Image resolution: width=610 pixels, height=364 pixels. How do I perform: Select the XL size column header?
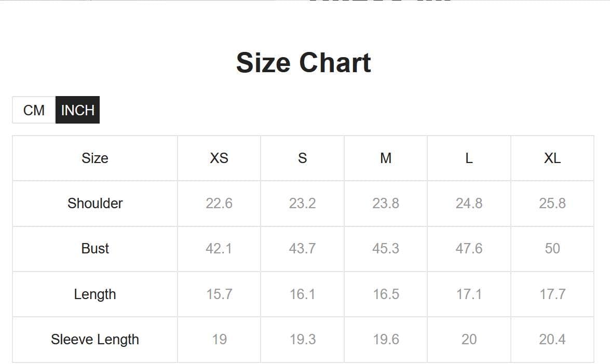point(552,158)
